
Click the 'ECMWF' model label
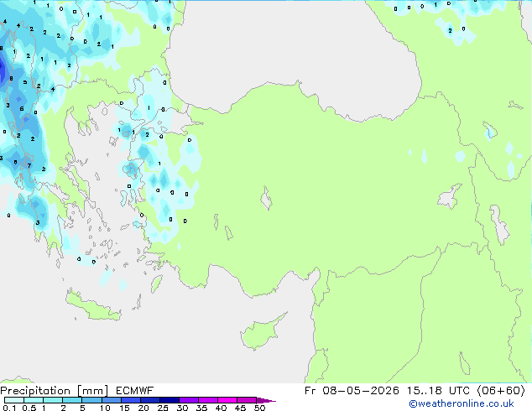coord(135,391)
